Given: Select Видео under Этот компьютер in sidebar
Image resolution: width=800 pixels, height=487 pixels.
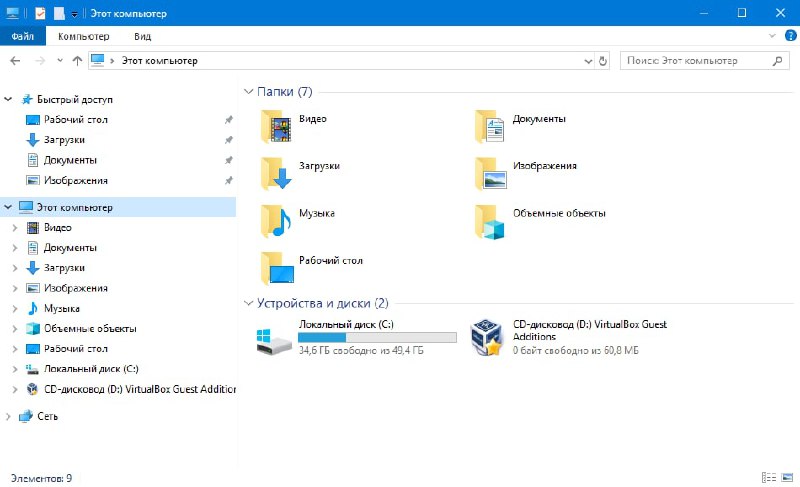Looking at the screenshot, I should pyautogui.click(x=58, y=227).
